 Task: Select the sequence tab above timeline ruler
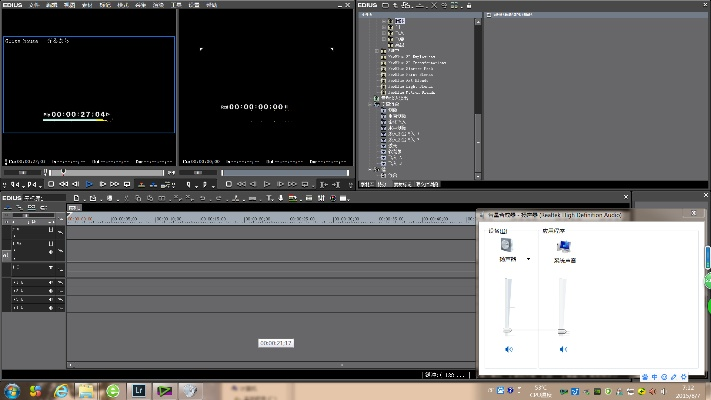74,208
